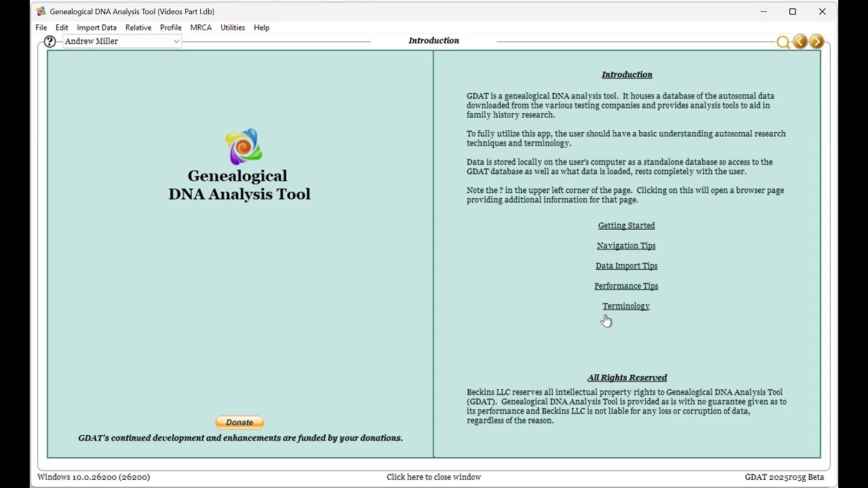Open the Navigation Tips link

coord(627,246)
